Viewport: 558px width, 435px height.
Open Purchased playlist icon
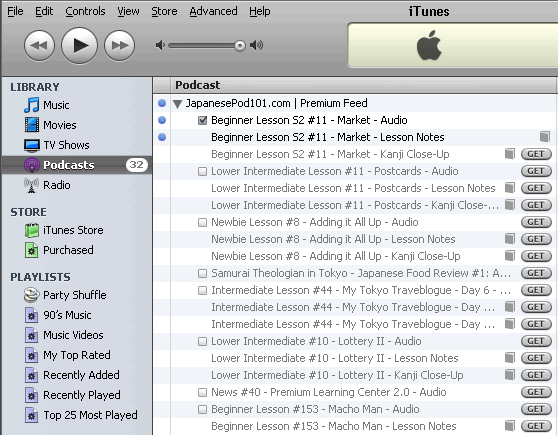pos(32,250)
